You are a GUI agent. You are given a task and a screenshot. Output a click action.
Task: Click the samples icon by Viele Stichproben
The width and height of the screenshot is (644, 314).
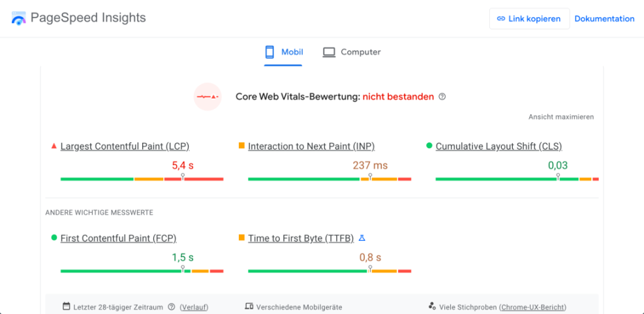pyautogui.click(x=432, y=306)
